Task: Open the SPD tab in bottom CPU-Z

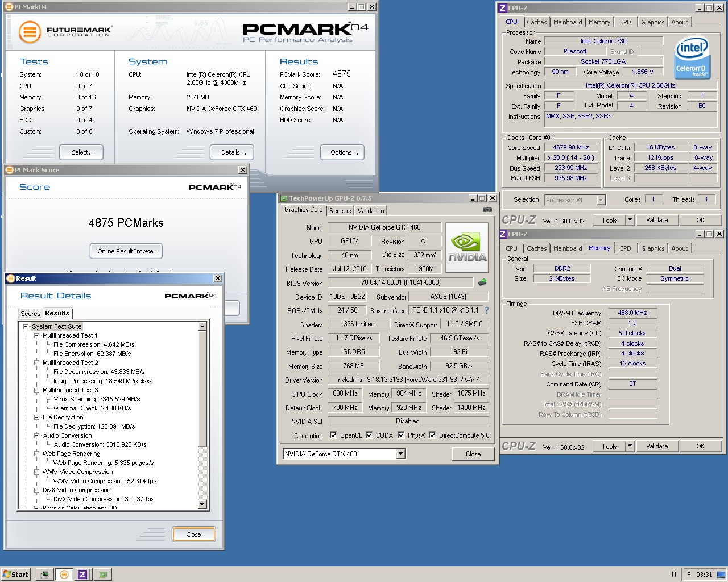Action: coord(626,248)
